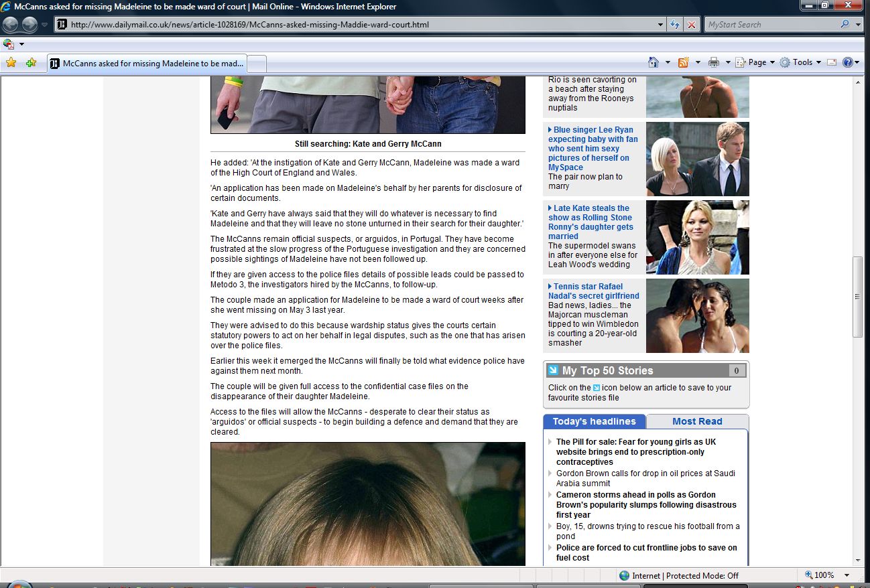Click the Help question mark icon
The image size is (870, 588).
click(x=847, y=62)
